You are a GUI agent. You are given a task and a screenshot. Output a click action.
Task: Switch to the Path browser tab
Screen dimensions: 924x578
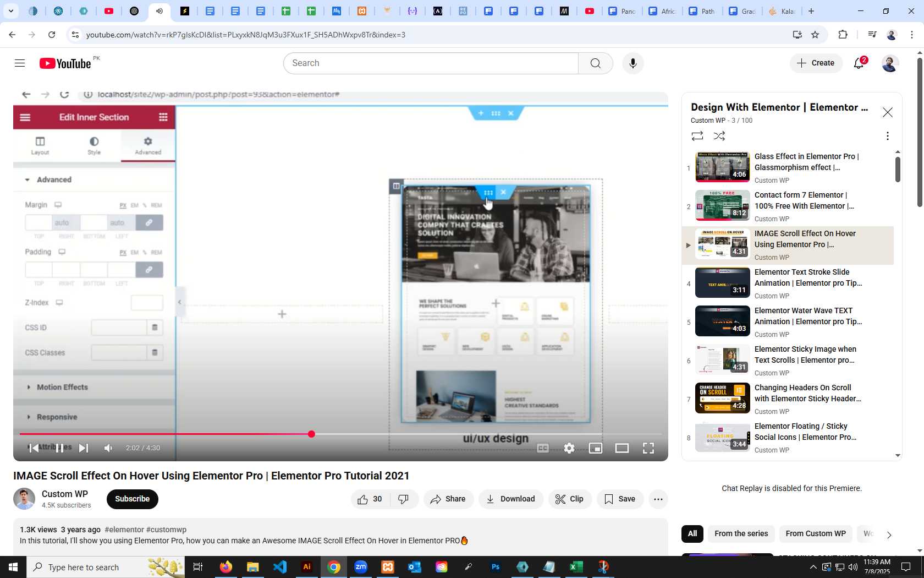[702, 11]
